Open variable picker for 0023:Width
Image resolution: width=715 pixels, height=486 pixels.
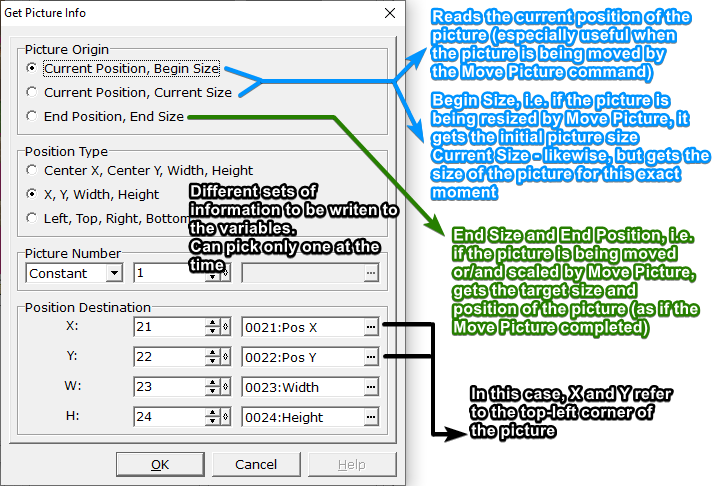pos(371,387)
